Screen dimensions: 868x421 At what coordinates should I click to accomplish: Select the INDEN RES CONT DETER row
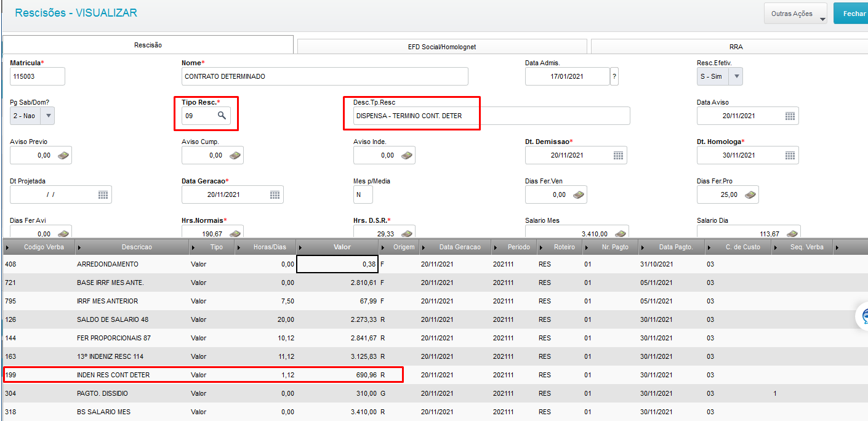point(434,375)
